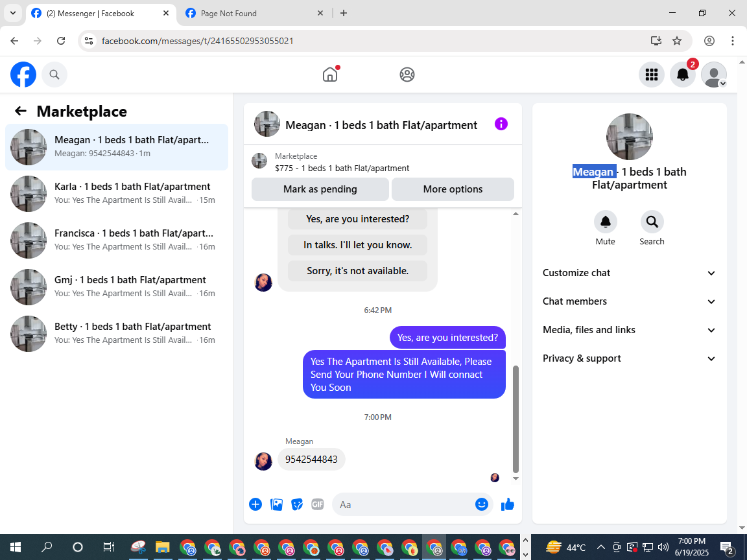This screenshot has height=560, width=747.
Task: Click listing photo in details panel
Action: 630,137
